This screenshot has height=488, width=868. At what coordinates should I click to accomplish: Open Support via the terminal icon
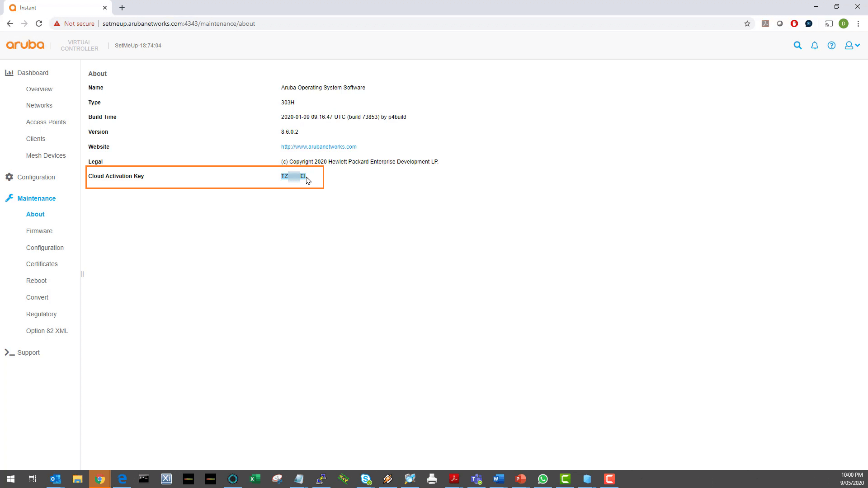pos(9,352)
